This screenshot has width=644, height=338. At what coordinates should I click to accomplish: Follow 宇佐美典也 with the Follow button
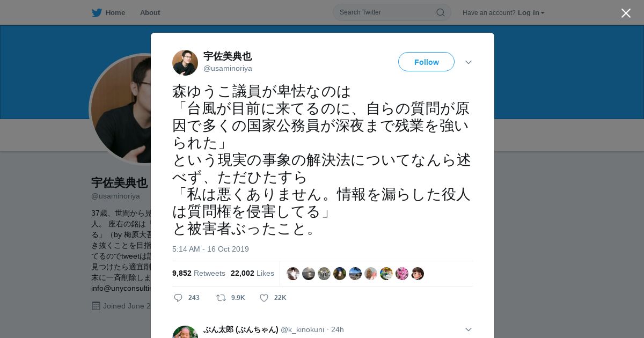click(426, 62)
